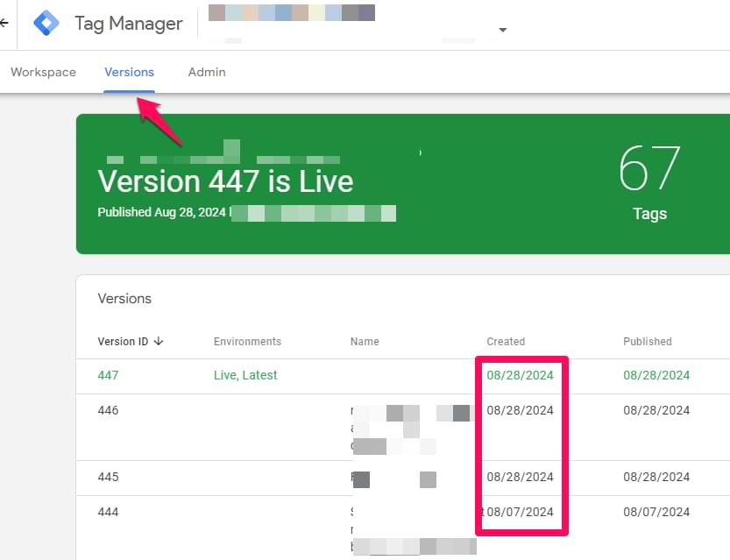Click published date of version 447

pos(656,375)
